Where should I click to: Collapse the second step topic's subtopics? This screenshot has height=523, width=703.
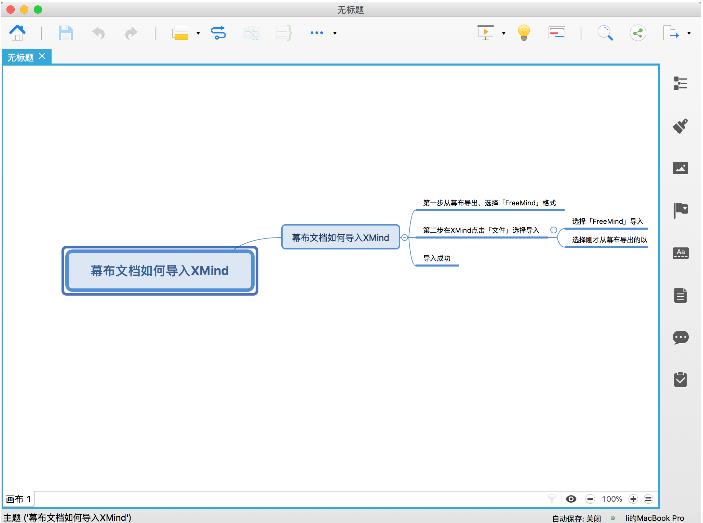click(x=553, y=230)
